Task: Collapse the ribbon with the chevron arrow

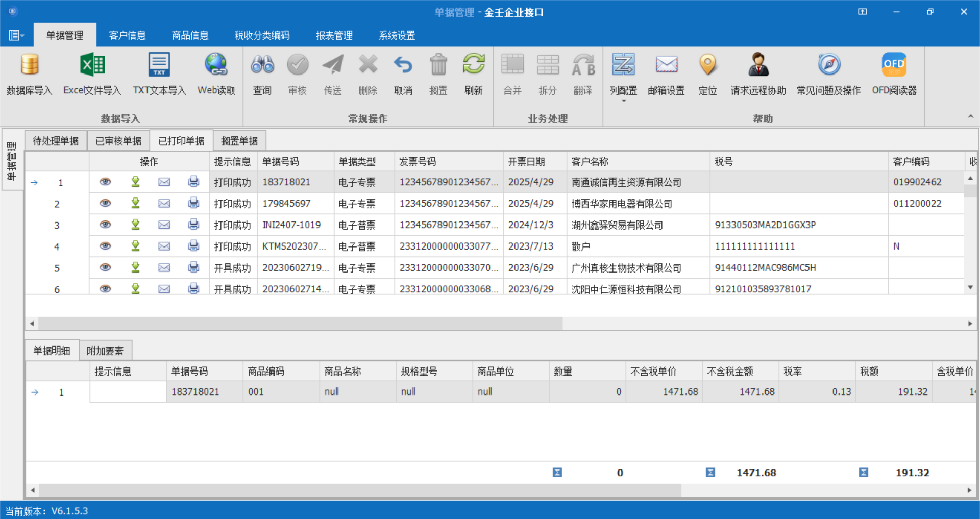Action: (x=970, y=117)
